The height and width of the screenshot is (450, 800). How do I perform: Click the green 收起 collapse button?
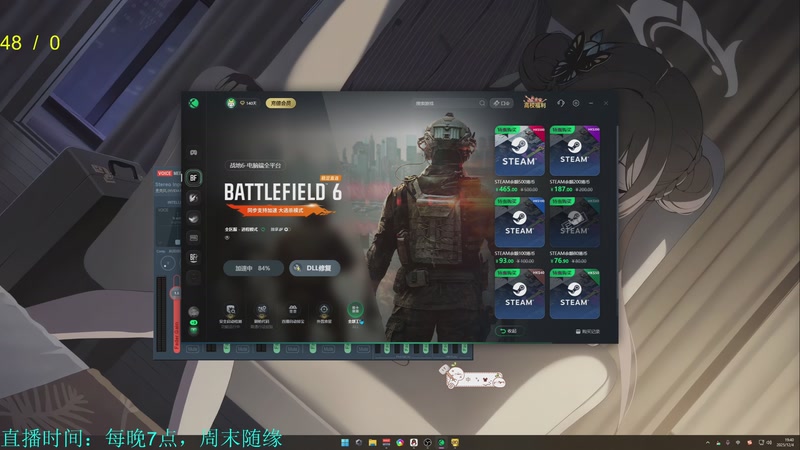coord(509,331)
